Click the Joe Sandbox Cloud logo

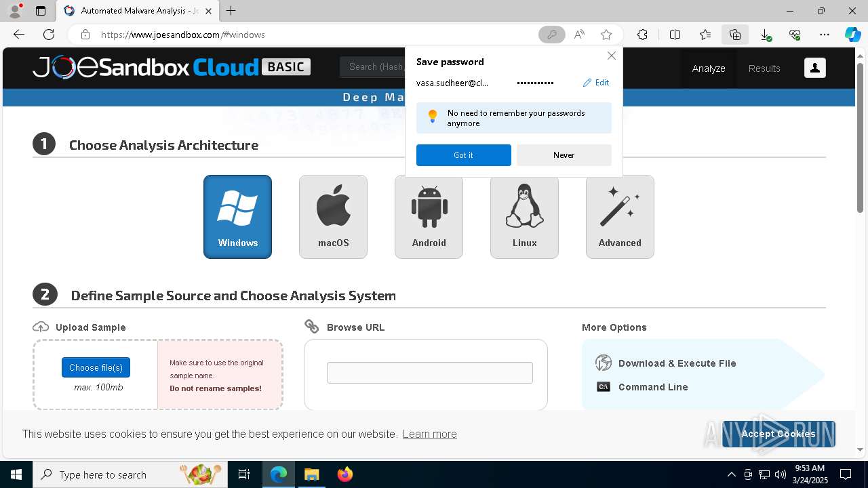click(172, 67)
